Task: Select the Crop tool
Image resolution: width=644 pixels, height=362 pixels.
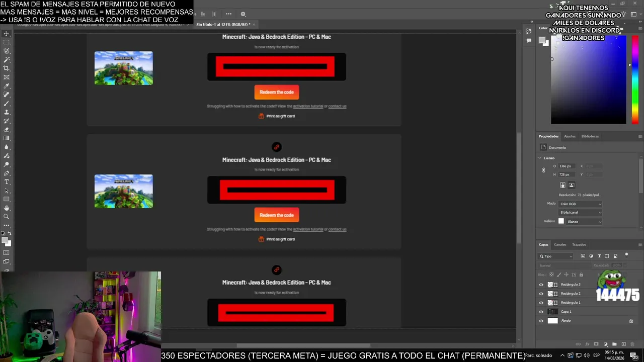Action: point(7,68)
